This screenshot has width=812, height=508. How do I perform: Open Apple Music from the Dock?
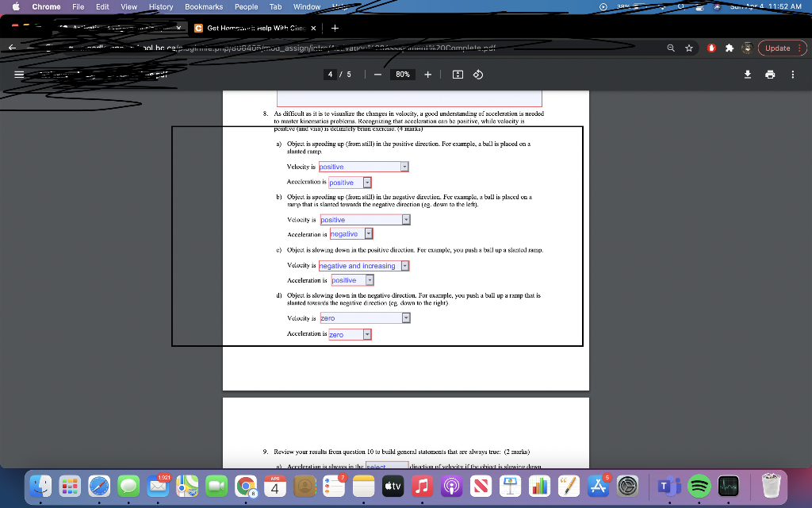pyautogui.click(x=422, y=487)
